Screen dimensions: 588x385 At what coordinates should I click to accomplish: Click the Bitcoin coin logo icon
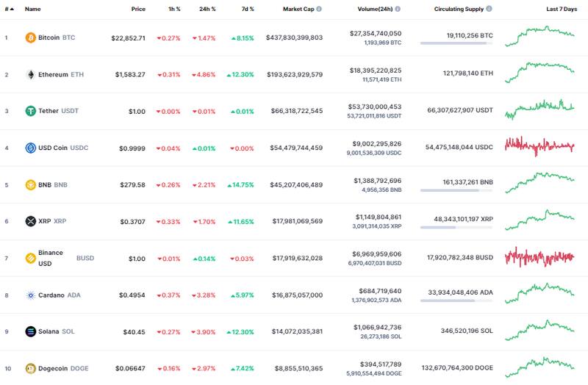point(31,37)
